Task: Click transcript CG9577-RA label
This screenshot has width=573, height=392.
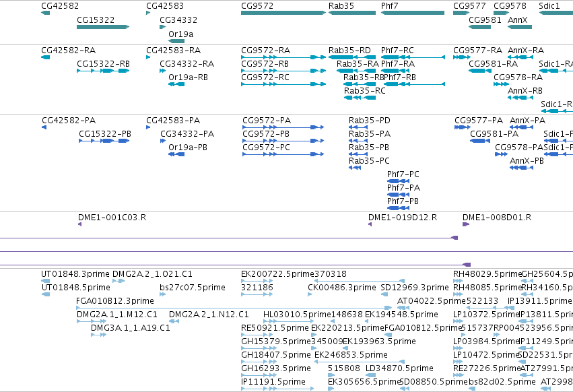Action: click(477, 51)
